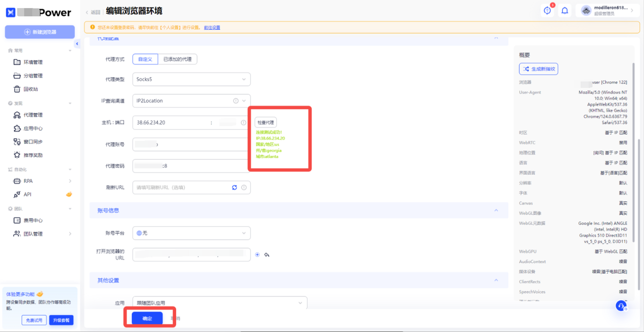Screen dimensions: 644x332
Task: Select 自定义 proxy mode
Action: (x=145, y=59)
